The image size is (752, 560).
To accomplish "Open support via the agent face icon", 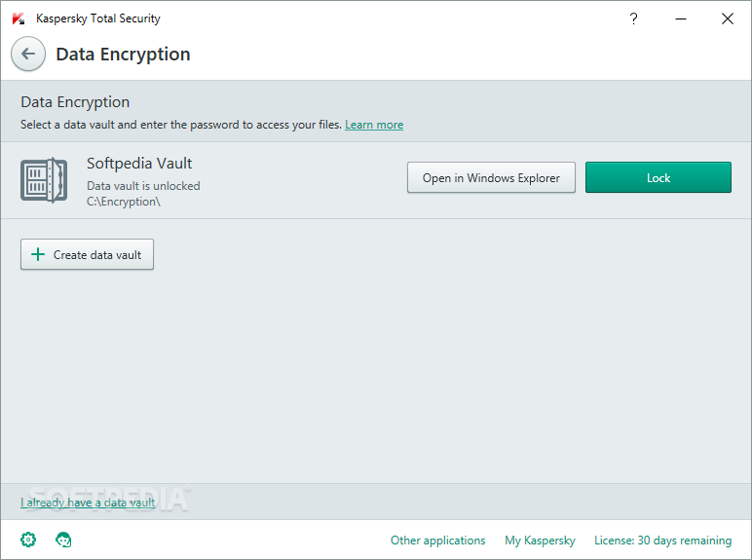I will pyautogui.click(x=63, y=540).
